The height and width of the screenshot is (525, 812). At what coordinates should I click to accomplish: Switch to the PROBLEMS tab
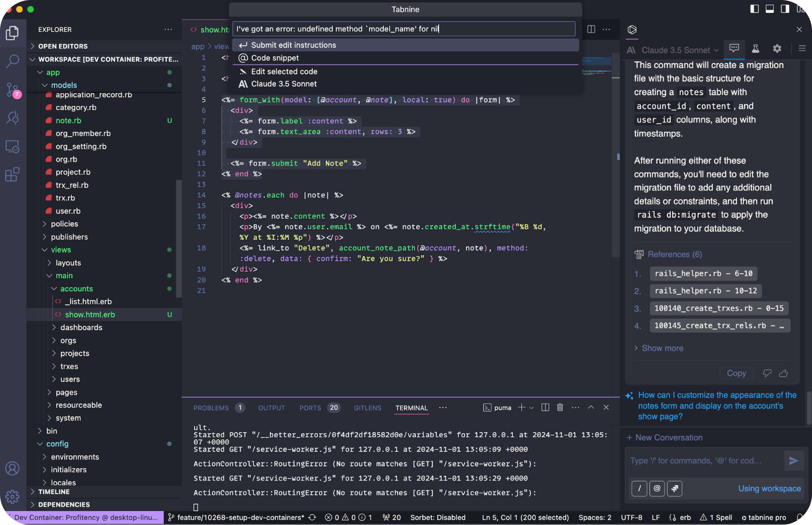point(211,408)
